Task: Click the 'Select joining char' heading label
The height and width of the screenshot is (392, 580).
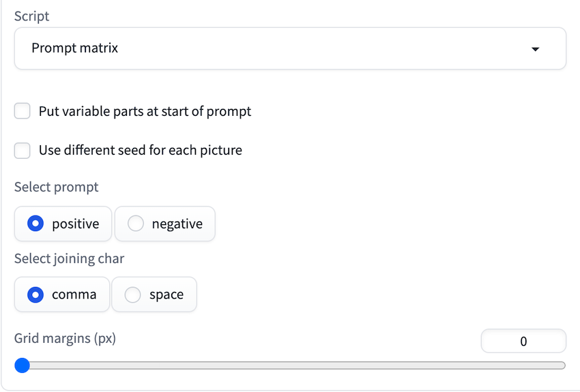Action: click(x=69, y=258)
